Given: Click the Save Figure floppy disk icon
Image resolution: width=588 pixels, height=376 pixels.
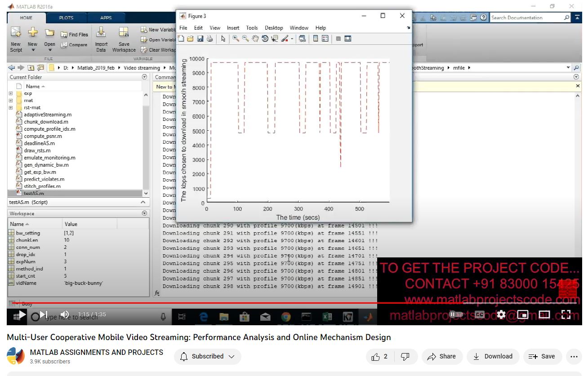Looking at the screenshot, I should pyautogui.click(x=200, y=39).
